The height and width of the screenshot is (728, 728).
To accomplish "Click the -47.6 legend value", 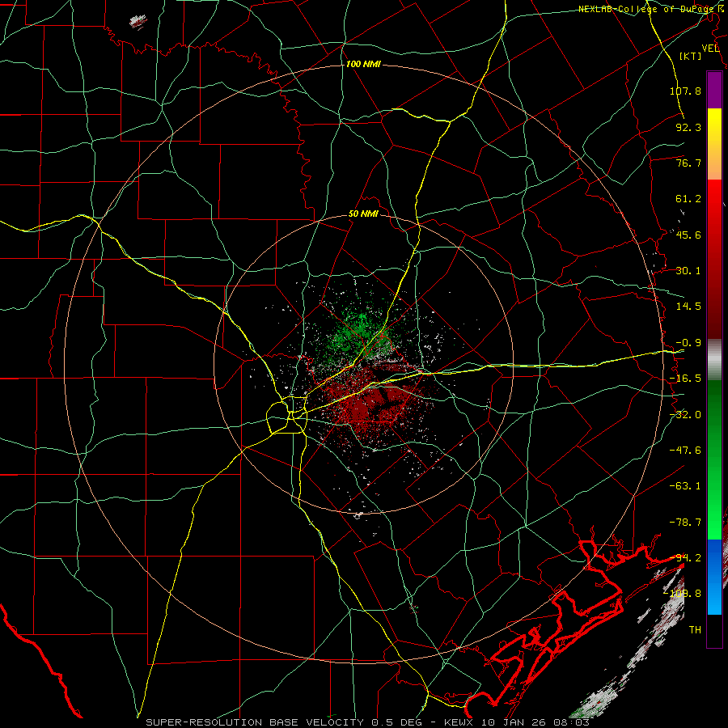I will [x=685, y=451].
